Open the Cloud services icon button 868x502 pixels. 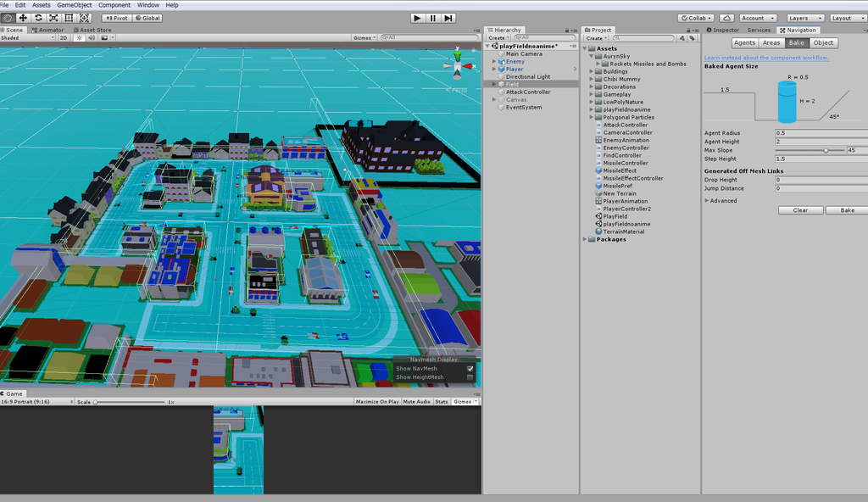(726, 19)
